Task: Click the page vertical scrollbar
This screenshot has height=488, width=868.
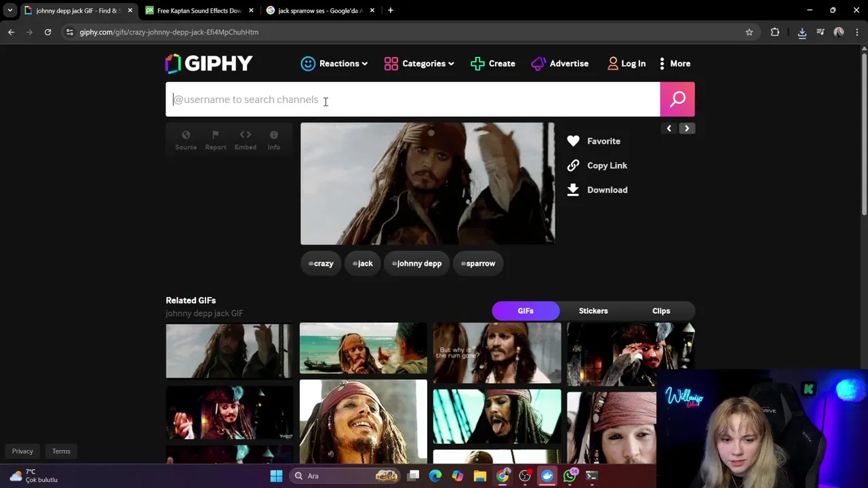Action: pos(864,136)
